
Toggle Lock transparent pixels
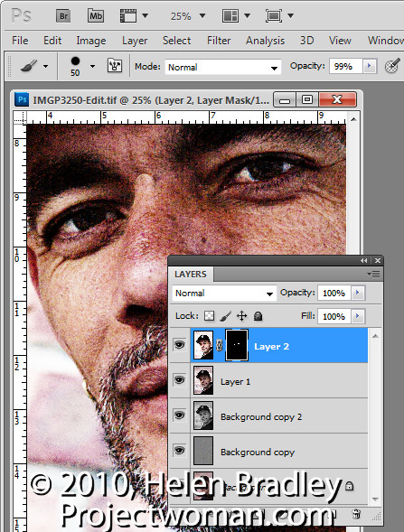tap(209, 316)
